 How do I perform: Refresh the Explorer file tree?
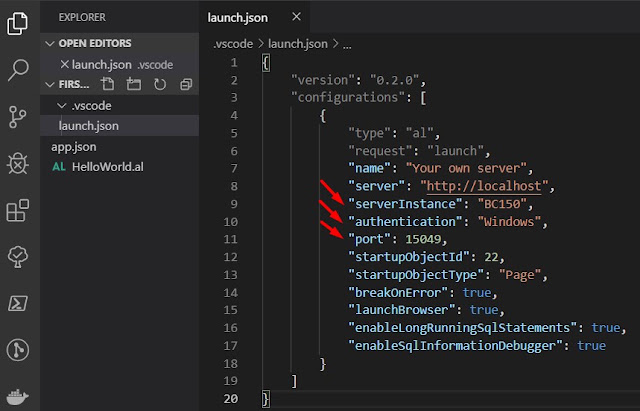[160, 84]
